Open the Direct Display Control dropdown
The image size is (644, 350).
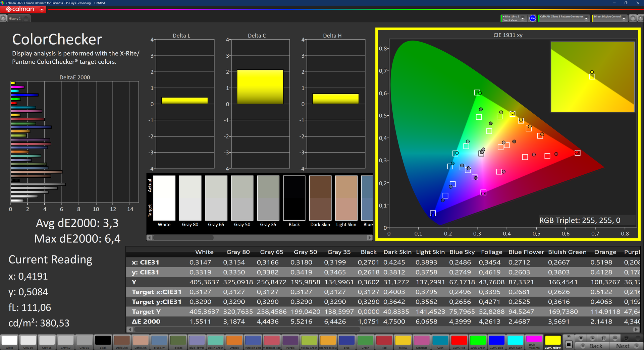click(624, 18)
